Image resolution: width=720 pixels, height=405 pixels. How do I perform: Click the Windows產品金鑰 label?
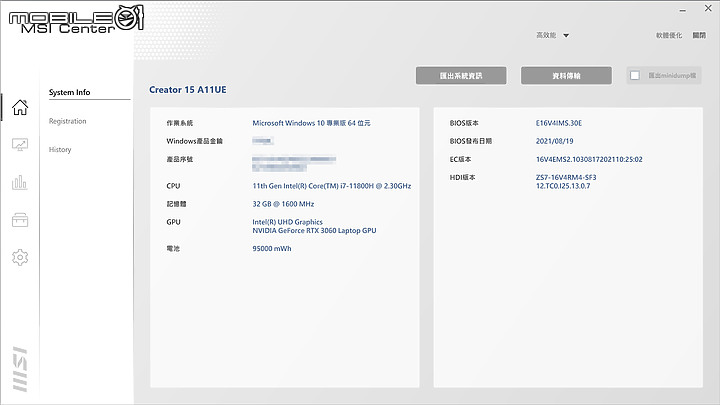[x=194, y=141]
